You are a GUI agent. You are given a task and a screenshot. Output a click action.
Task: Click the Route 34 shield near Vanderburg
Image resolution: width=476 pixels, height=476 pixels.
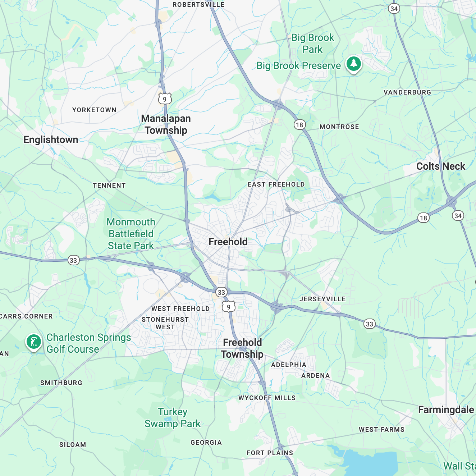click(394, 9)
